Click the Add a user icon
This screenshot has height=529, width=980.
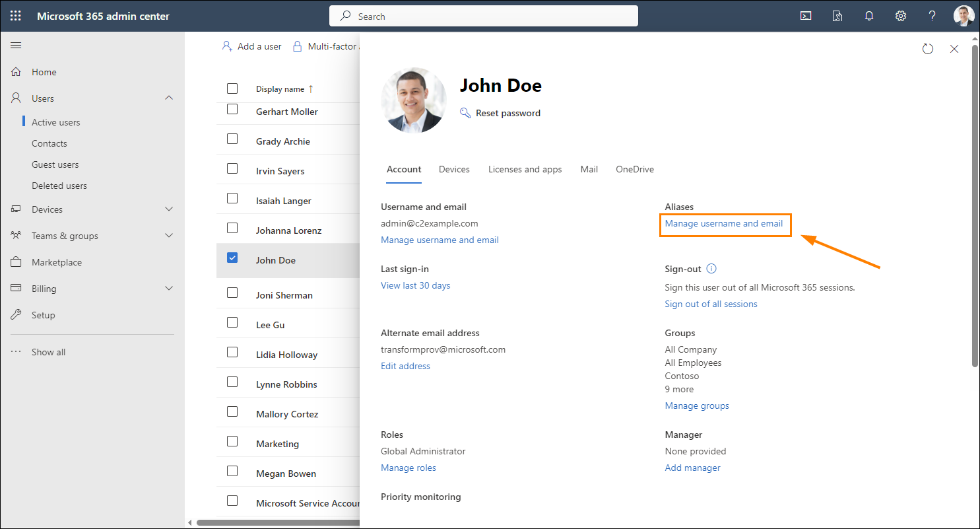[227, 46]
